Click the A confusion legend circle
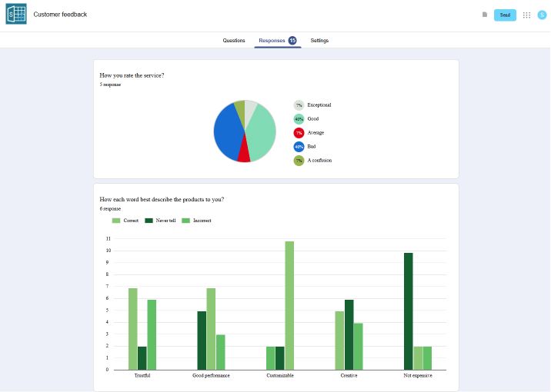Screen dimensions: 551x392 pyautogui.click(x=299, y=161)
